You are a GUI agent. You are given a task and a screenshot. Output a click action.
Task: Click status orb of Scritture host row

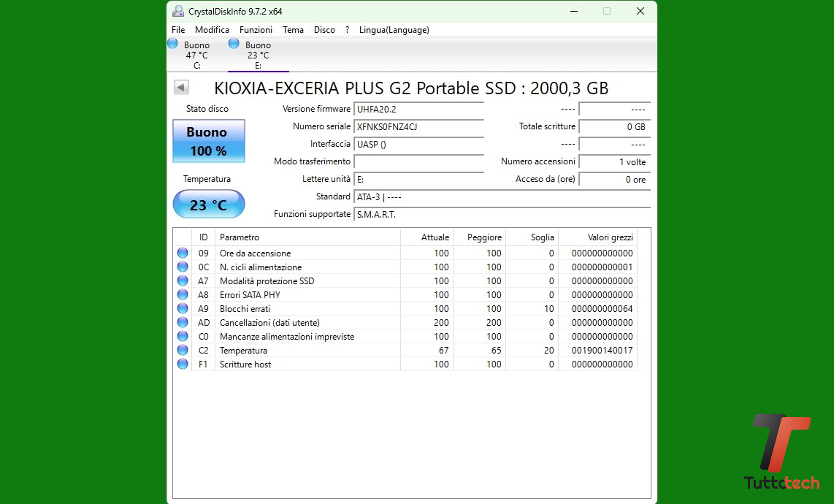coord(183,364)
